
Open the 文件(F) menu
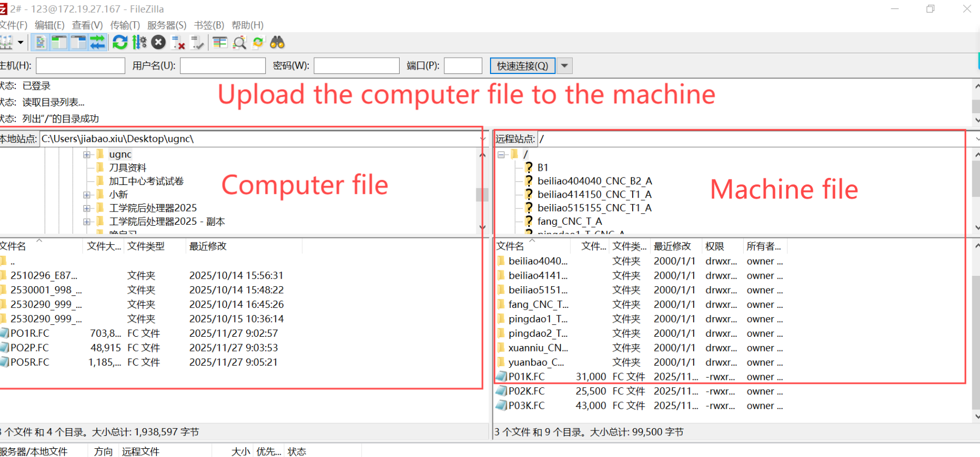pos(13,25)
